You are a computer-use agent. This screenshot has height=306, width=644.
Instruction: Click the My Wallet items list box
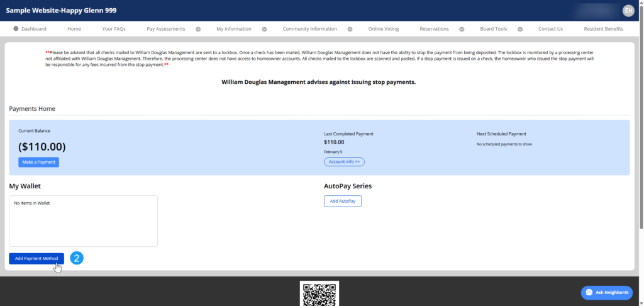click(83, 220)
